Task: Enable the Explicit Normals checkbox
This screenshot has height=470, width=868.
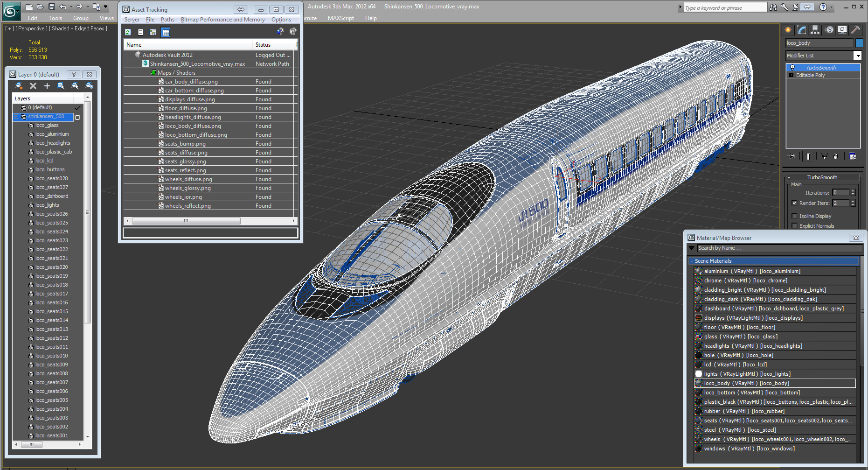Action: pos(794,226)
